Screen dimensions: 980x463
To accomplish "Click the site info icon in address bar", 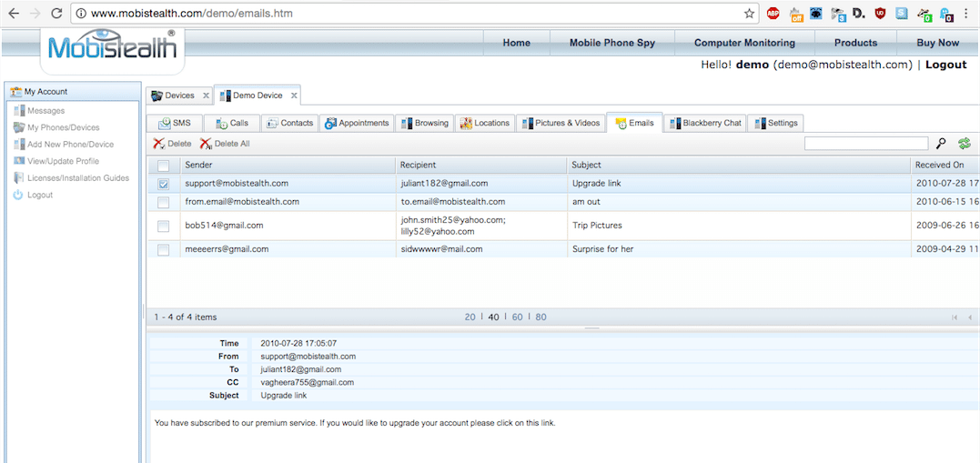I will click(x=82, y=13).
